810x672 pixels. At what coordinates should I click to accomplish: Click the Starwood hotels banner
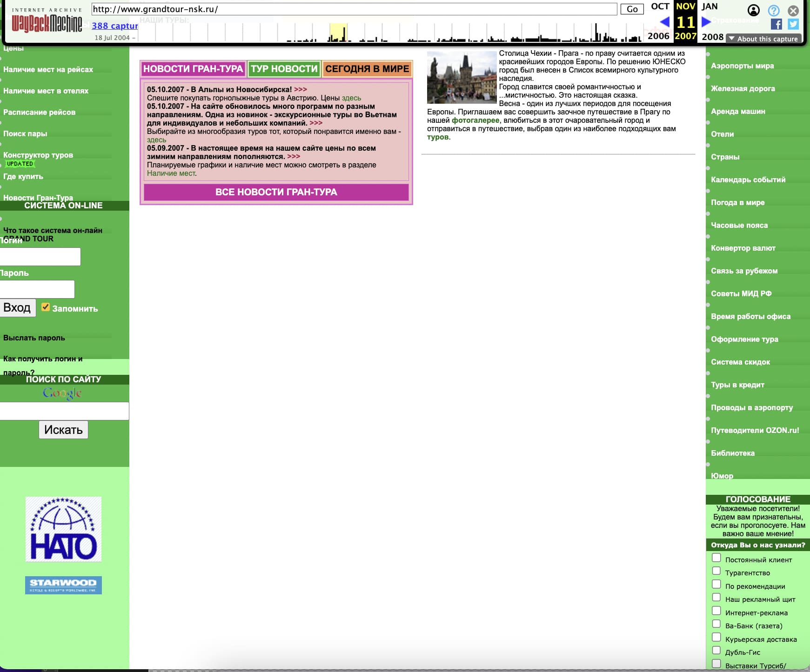click(63, 585)
